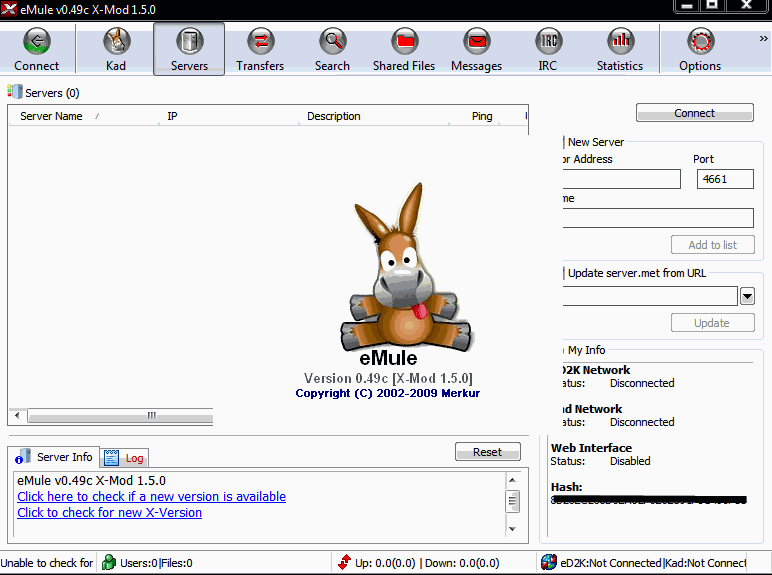The height and width of the screenshot is (575, 772).
Task: Click the users icon in status bar
Action: (x=108, y=562)
